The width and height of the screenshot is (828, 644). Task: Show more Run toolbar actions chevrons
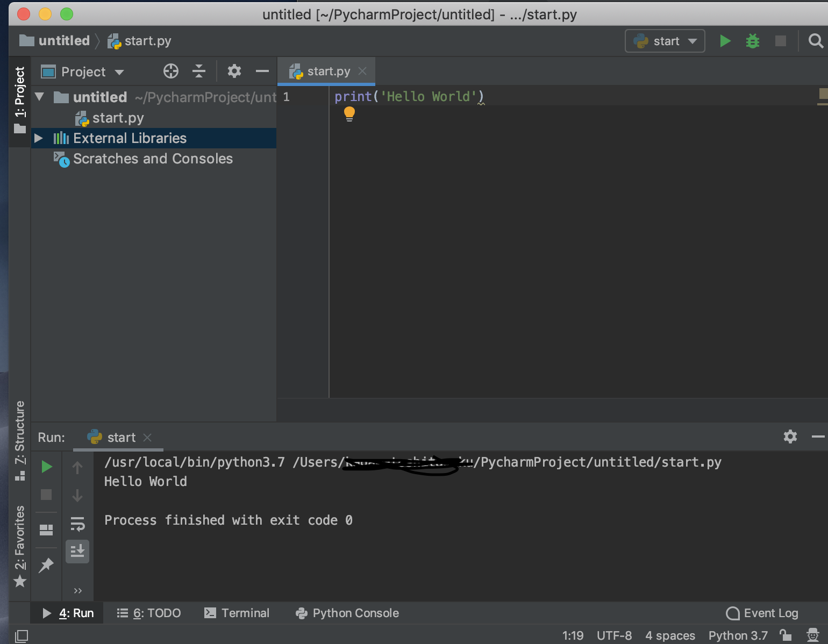[77, 591]
